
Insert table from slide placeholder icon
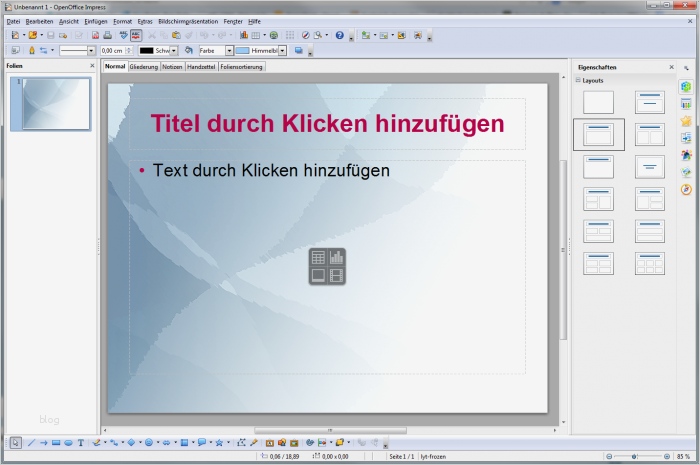click(318, 257)
